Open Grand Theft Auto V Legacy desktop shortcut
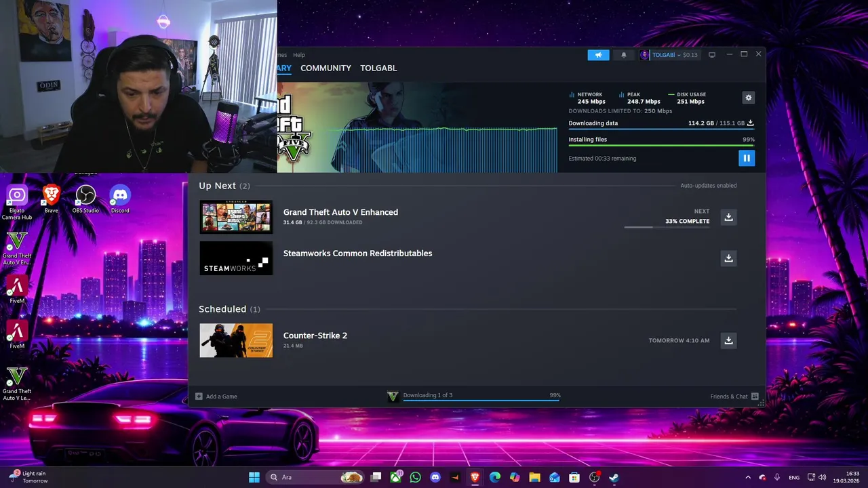This screenshot has height=488, width=868. [17, 384]
